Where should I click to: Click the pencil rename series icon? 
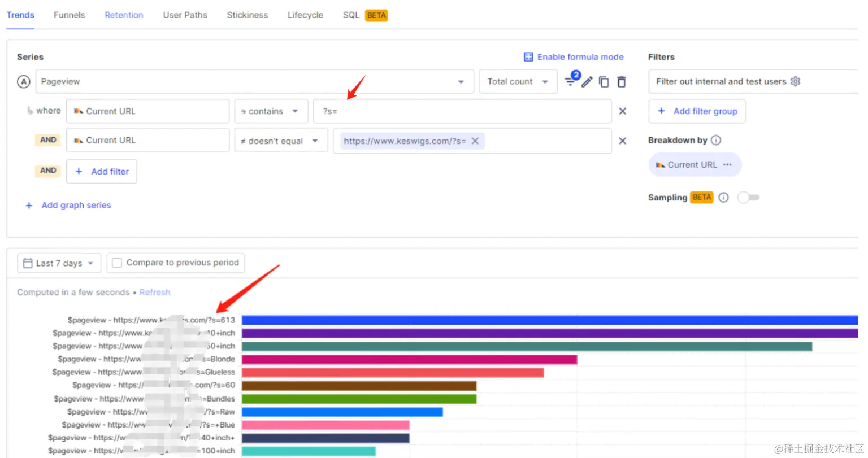click(587, 82)
